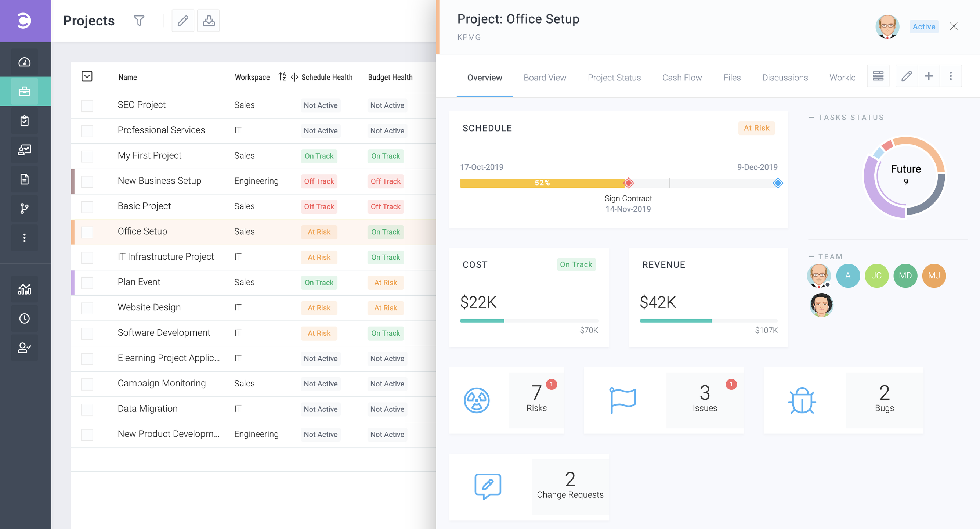980x529 pixels.
Task: Tick the checkbox for Plan Event row
Action: tap(87, 283)
